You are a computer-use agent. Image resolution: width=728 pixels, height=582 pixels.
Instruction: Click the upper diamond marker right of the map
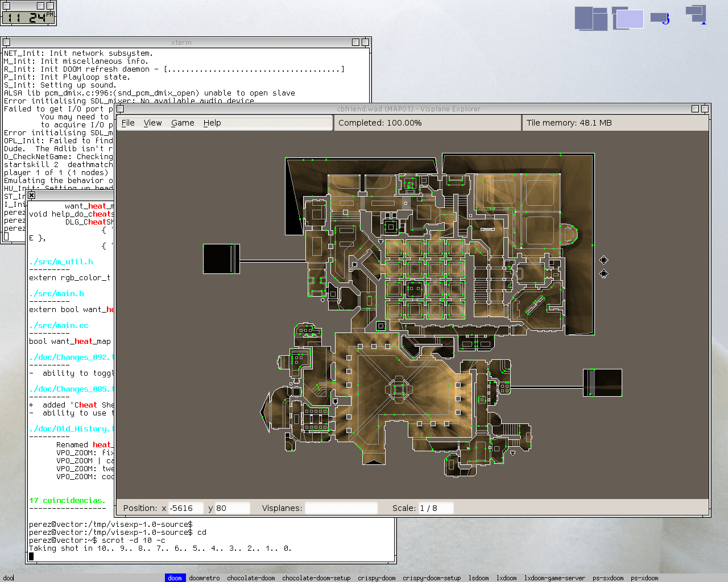[x=603, y=260]
